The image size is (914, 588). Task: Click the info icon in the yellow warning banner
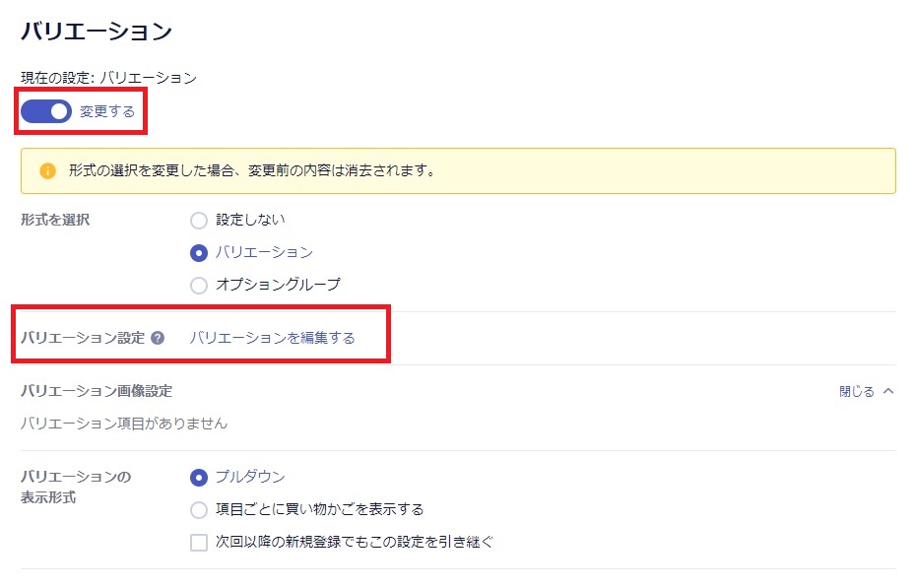click(47, 170)
